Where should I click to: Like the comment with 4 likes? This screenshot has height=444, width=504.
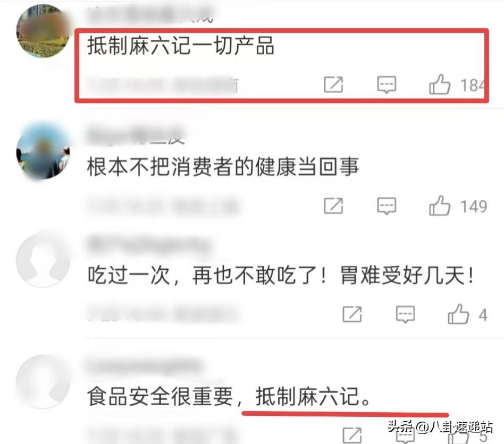point(458,314)
